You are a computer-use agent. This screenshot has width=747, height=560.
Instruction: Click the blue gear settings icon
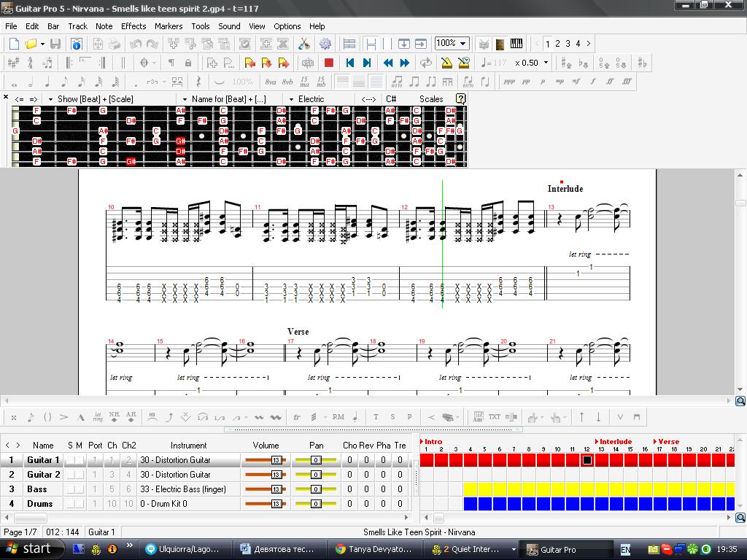pos(325,44)
